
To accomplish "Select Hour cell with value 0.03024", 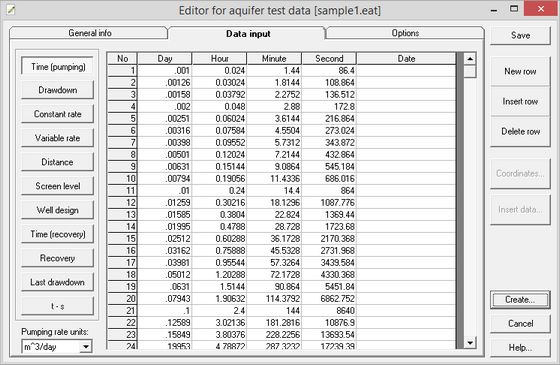I will 219,83.
